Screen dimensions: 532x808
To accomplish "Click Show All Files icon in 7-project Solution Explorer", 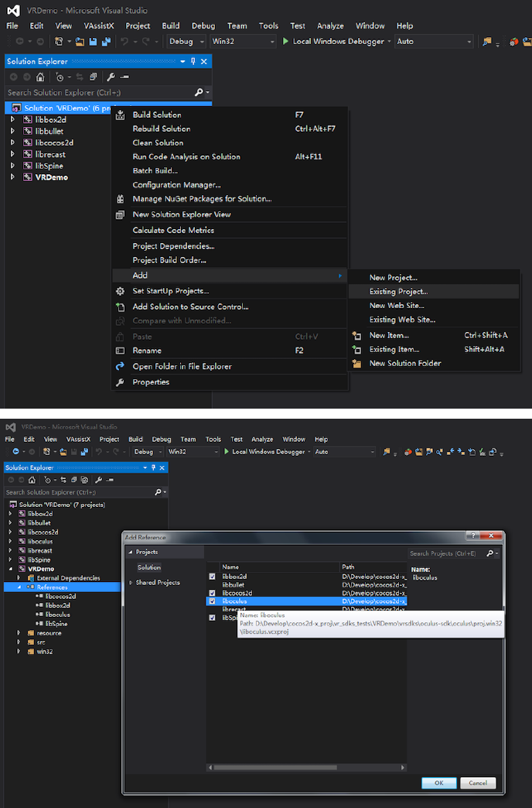I will point(84,480).
